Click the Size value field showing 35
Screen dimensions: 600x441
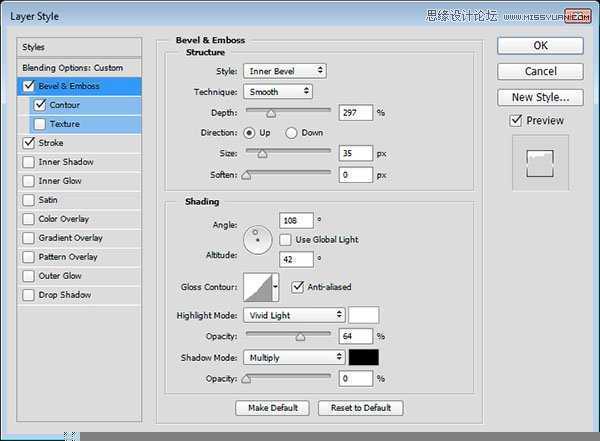[x=355, y=153]
